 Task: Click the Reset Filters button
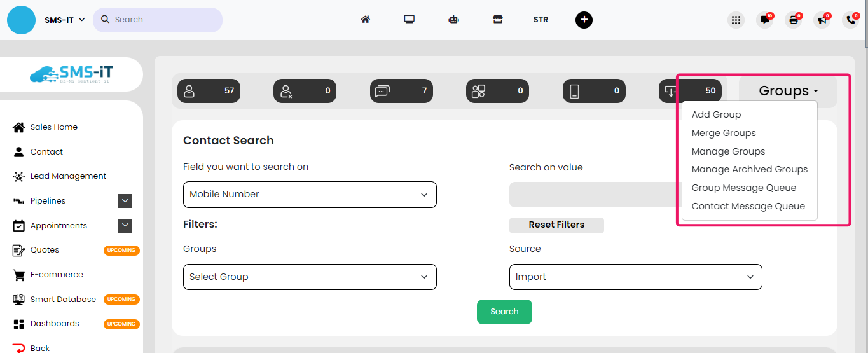[556, 225]
